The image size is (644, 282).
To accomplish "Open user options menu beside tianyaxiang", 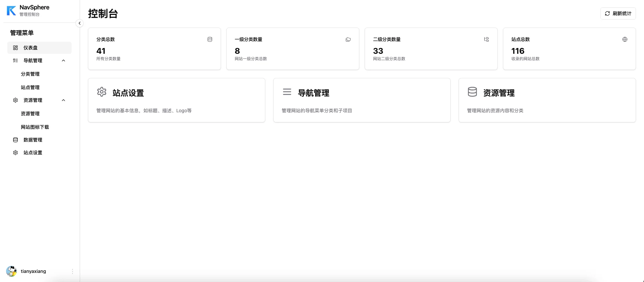I will [x=73, y=271].
